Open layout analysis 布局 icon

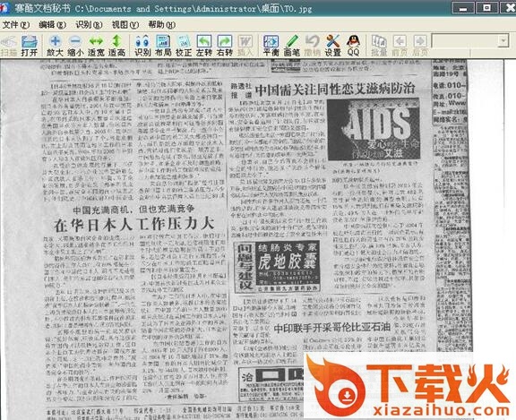click(163, 46)
